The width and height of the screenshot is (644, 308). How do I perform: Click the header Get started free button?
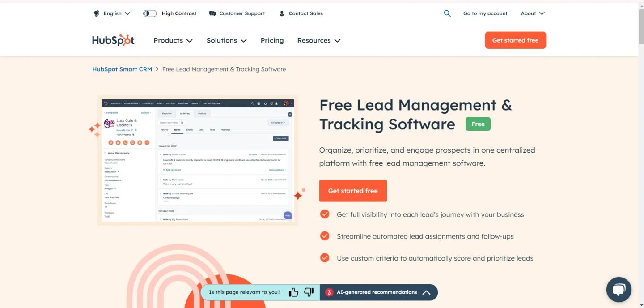[x=515, y=40]
